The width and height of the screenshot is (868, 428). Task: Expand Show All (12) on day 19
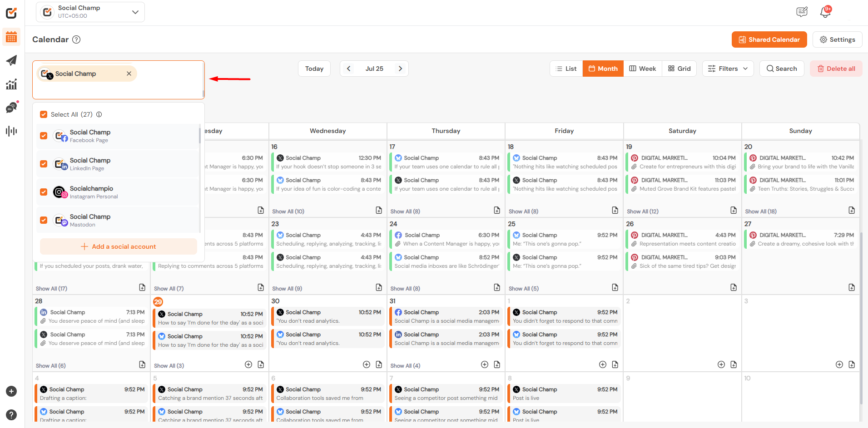click(x=643, y=212)
